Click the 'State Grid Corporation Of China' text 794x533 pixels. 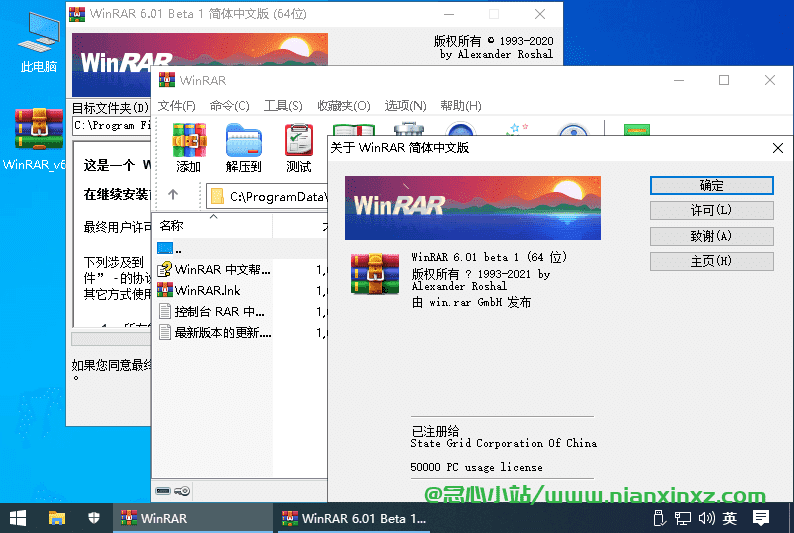[503, 443]
